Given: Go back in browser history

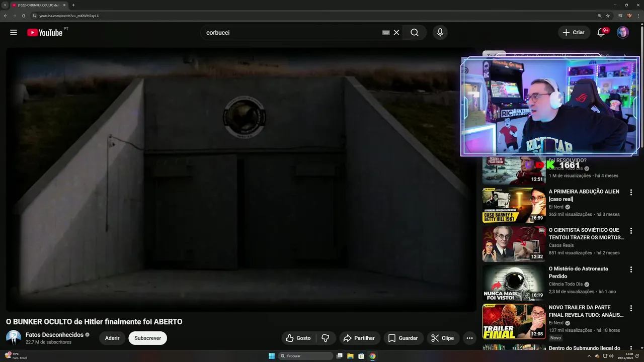Looking at the screenshot, I should (6, 16).
